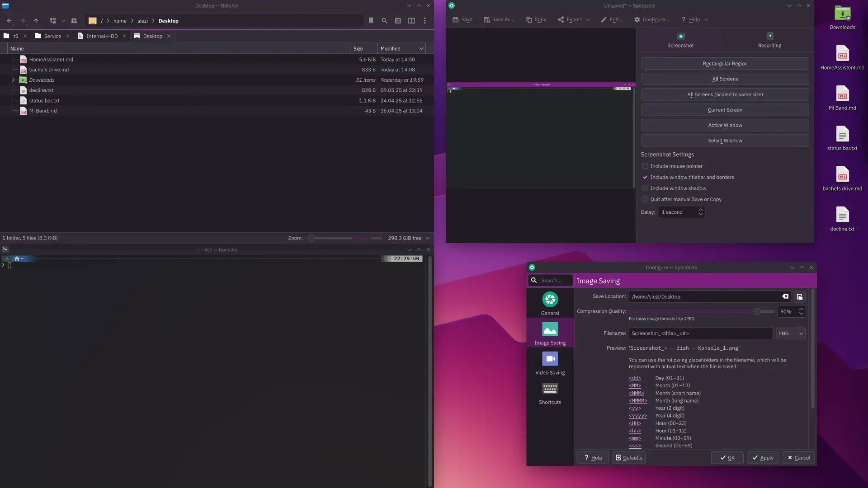Toggle split view in Dolphin
The image size is (868, 488).
coord(411,21)
